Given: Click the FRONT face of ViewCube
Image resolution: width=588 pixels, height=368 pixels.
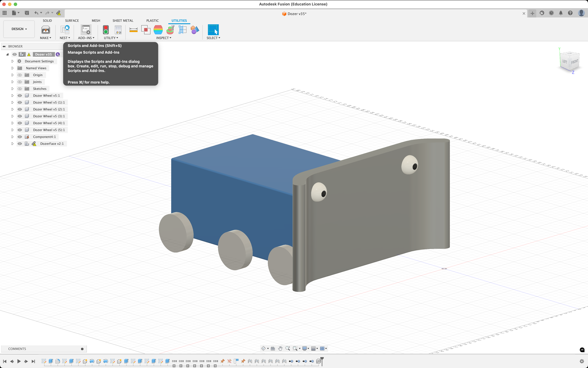Looking at the screenshot, I should [574, 62].
